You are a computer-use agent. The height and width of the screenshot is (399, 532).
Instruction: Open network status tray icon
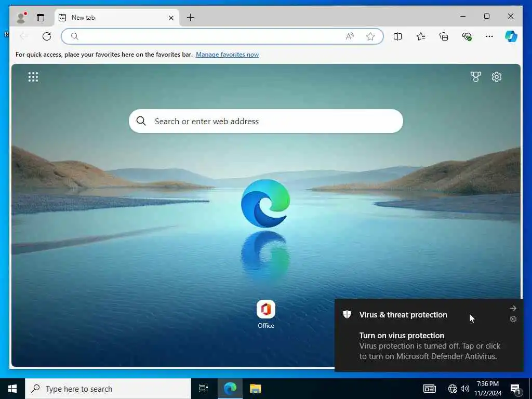pyautogui.click(x=453, y=389)
